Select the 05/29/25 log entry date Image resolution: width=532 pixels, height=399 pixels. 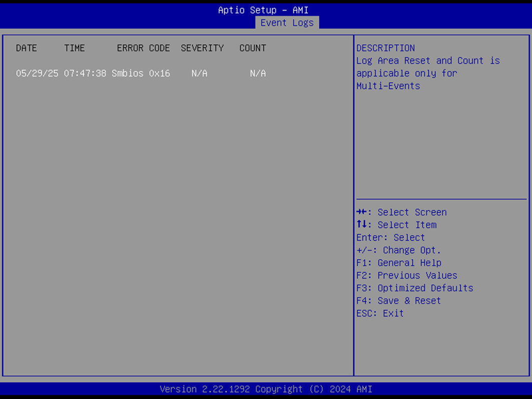(37, 73)
